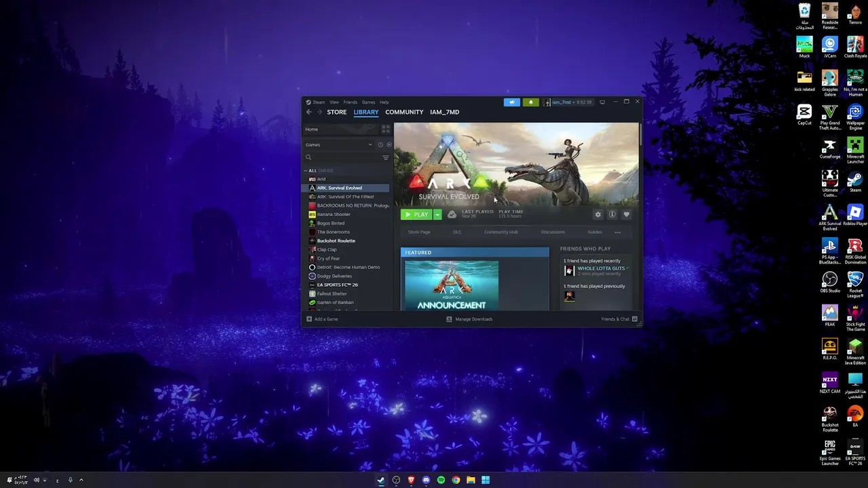This screenshot has height=488, width=868.
Task: Open Rocket League desktop shortcut
Action: 855,285
